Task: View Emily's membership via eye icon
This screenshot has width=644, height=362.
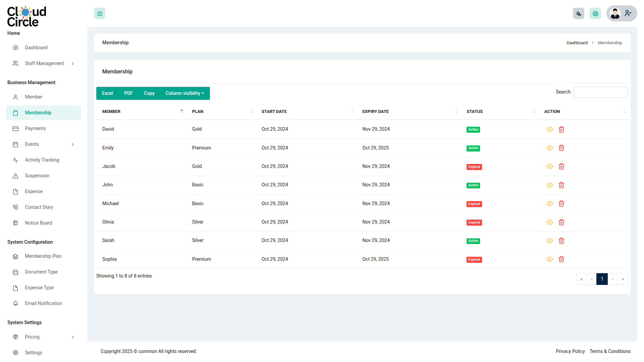Action: point(549,148)
